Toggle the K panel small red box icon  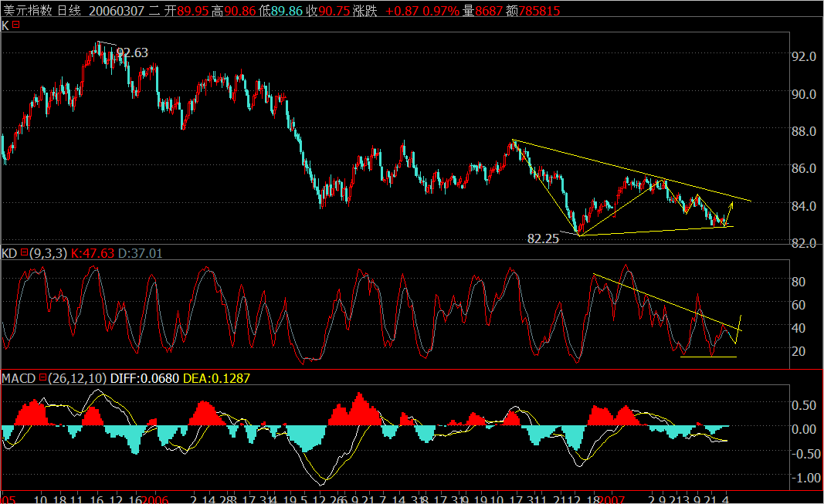pos(15,24)
